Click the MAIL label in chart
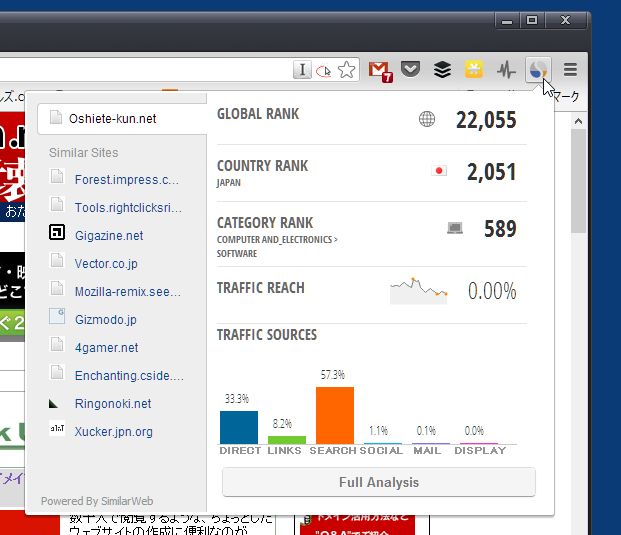 click(x=427, y=451)
